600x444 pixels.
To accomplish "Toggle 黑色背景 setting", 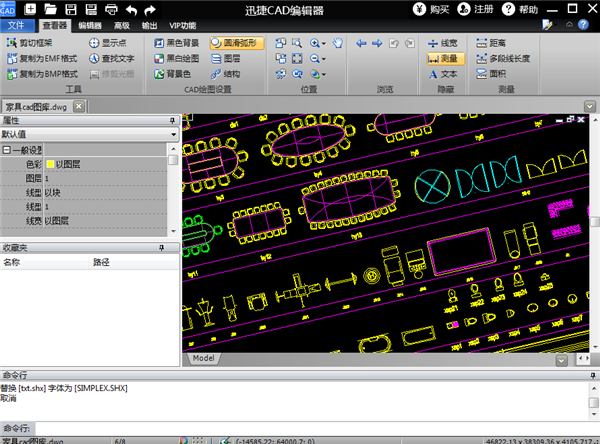I will coord(177,43).
